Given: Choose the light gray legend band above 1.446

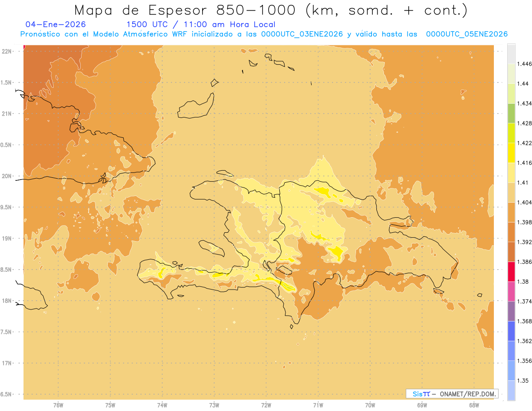Looking at the screenshot, I should (511, 54).
